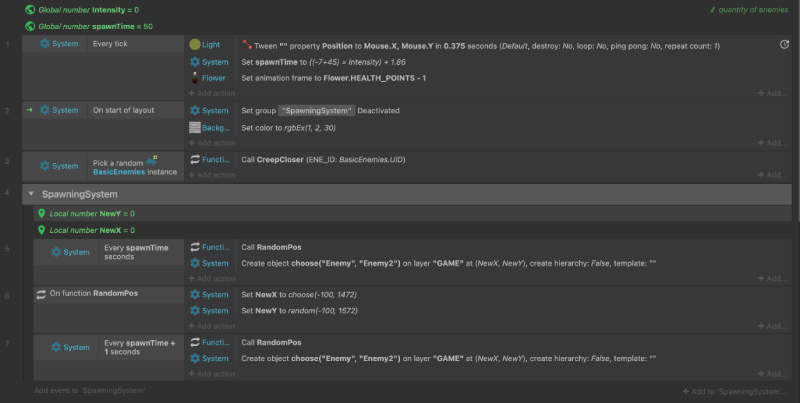Viewport: 800px width, 403px height.
Task: Click the System gear icon beside Every tick
Action: point(45,45)
